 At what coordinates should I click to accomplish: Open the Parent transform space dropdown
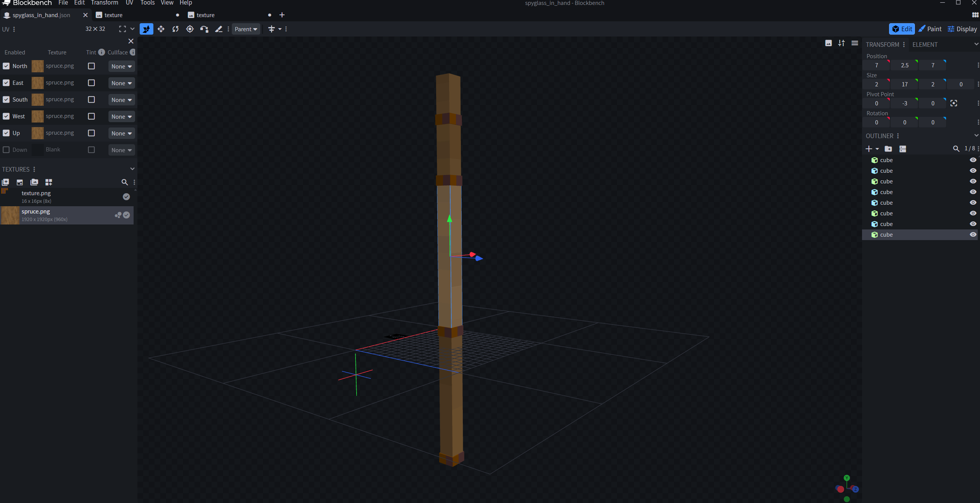tap(246, 29)
